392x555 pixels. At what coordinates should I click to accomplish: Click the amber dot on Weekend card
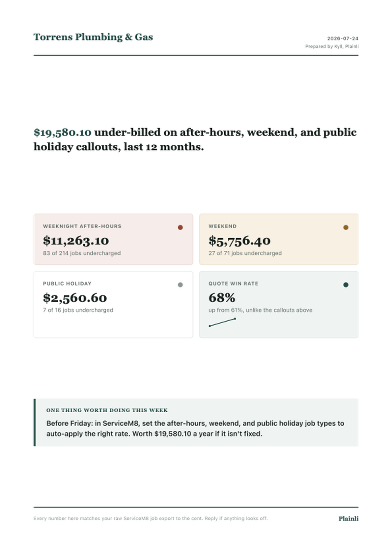346,227
